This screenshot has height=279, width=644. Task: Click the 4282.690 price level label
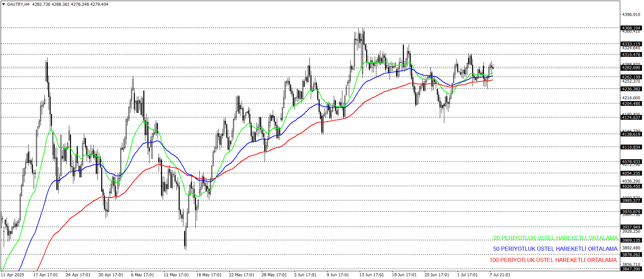[x=631, y=68]
